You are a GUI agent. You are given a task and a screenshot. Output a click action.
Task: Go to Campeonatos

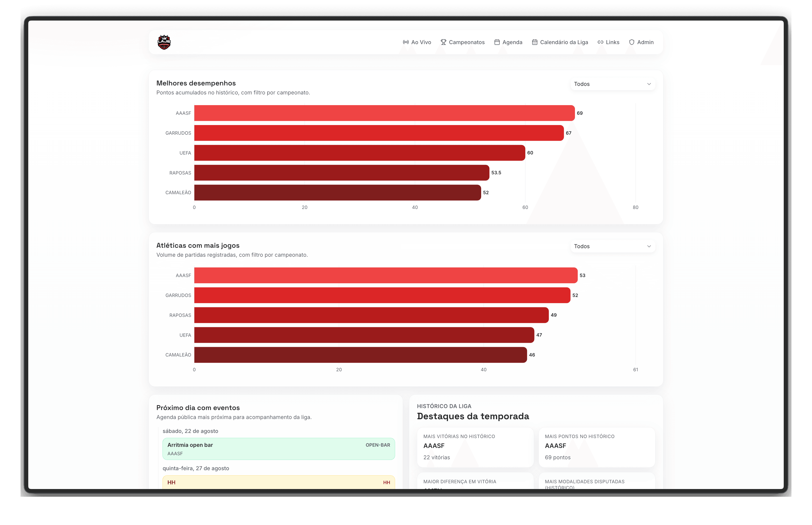(462, 42)
